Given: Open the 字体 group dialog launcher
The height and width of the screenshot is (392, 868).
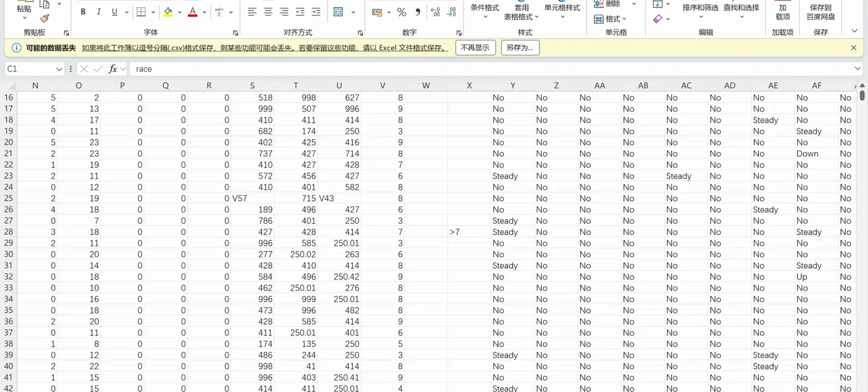Looking at the screenshot, I should [235, 33].
